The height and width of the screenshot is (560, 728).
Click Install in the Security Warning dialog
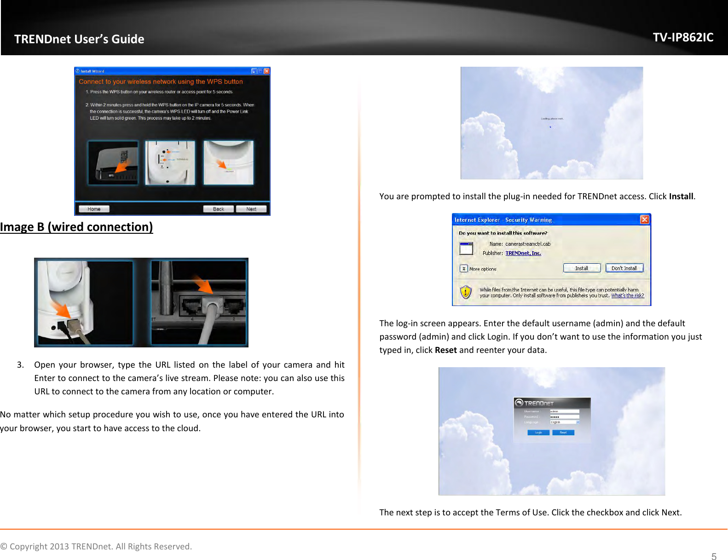(582, 268)
